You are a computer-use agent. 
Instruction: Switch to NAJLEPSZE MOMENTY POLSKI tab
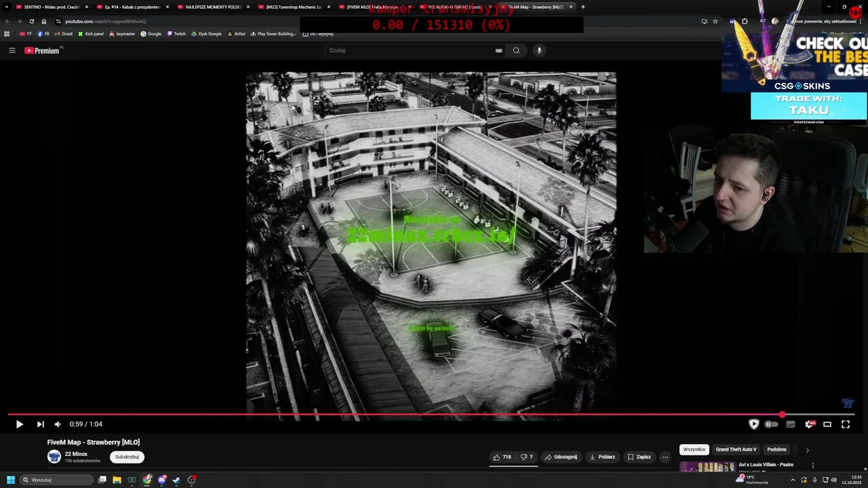pyautogui.click(x=213, y=7)
